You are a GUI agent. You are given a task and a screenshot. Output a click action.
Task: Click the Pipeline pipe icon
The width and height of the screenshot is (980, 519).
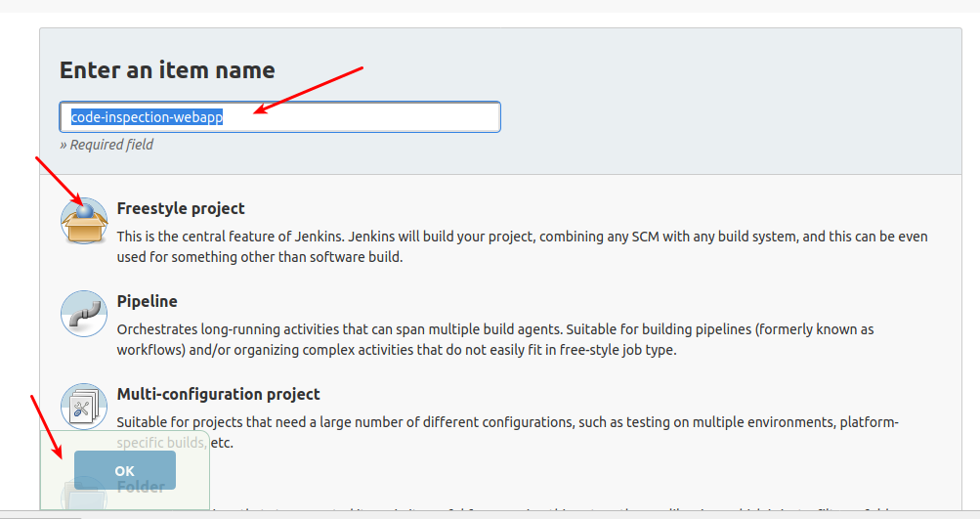point(84,314)
